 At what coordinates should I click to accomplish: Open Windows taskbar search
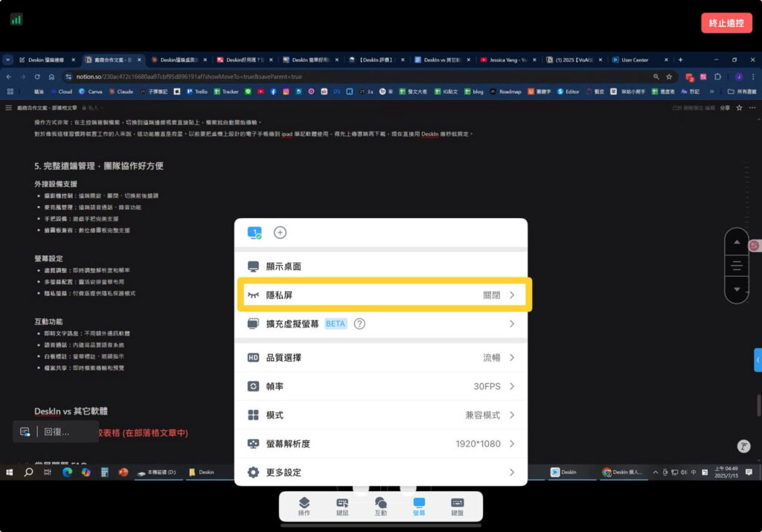[28, 472]
